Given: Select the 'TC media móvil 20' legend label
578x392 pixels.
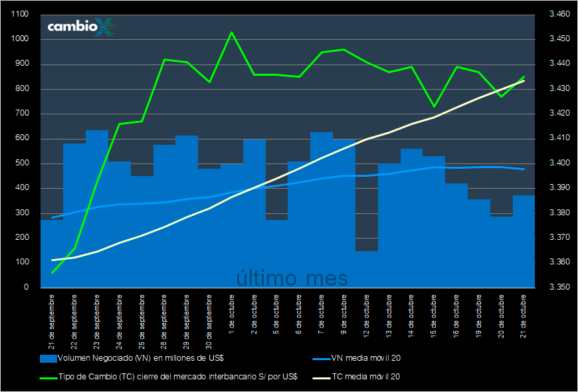Looking at the screenshot, I should point(366,377).
